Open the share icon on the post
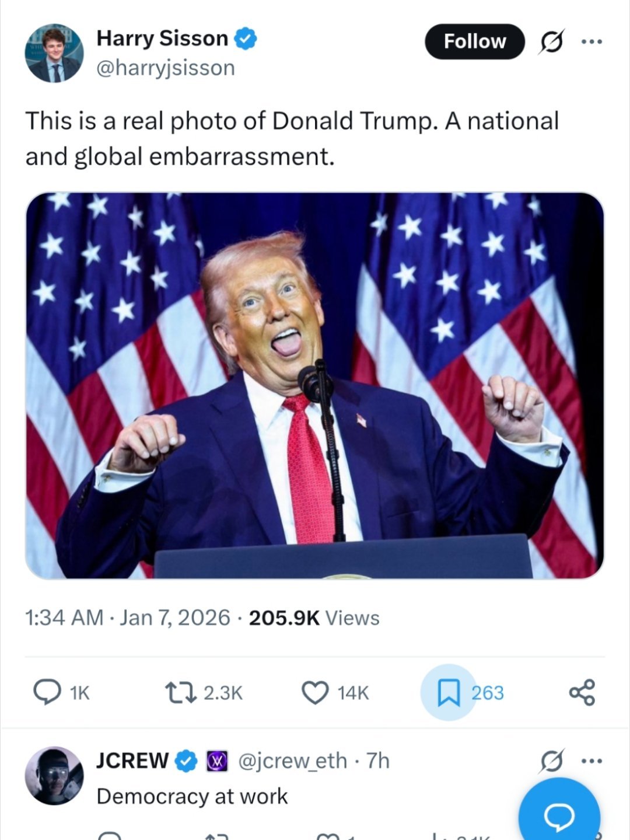This screenshot has width=630, height=840. coord(582,692)
